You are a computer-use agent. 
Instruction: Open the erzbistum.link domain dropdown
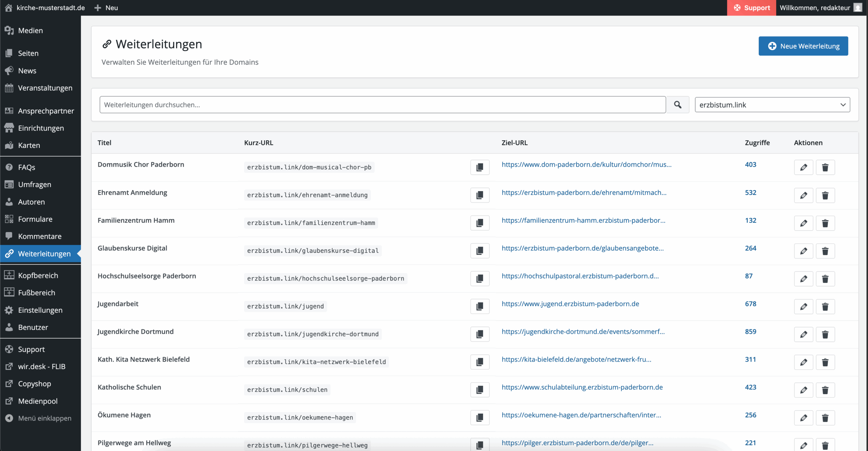coord(772,105)
